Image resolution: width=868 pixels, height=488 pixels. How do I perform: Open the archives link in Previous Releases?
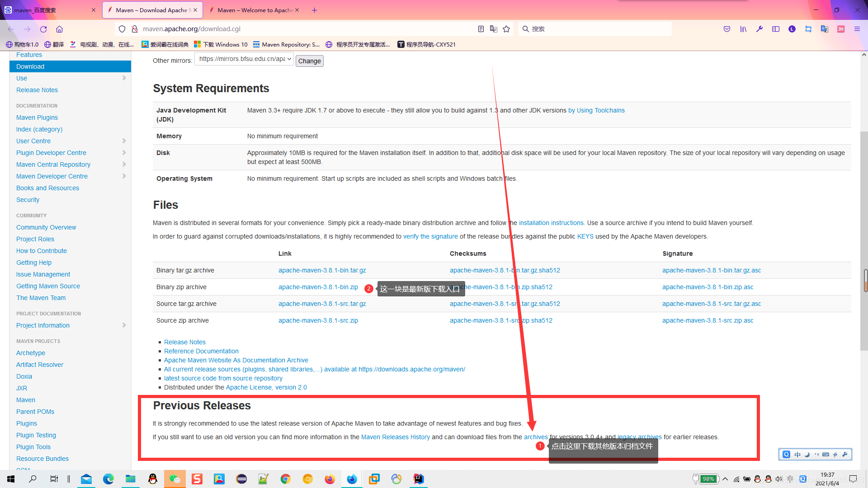coord(535,437)
